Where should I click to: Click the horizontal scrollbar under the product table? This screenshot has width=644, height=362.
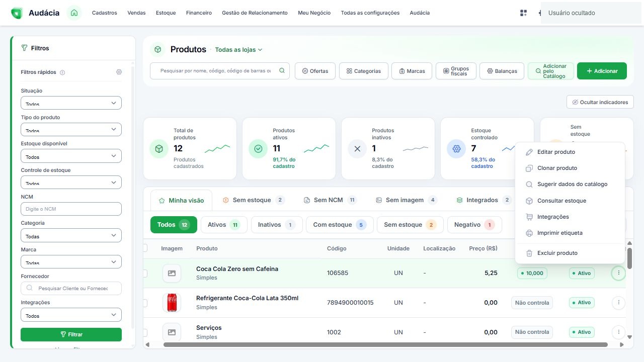[385, 345]
